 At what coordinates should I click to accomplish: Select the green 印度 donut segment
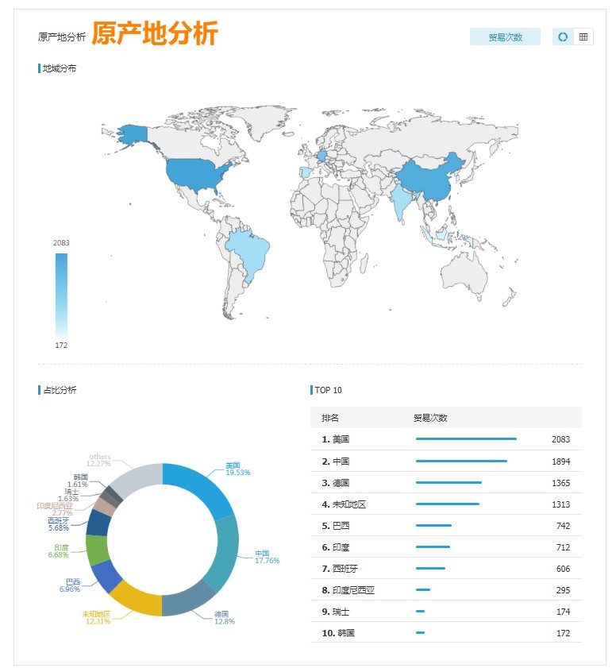pyautogui.click(x=97, y=550)
